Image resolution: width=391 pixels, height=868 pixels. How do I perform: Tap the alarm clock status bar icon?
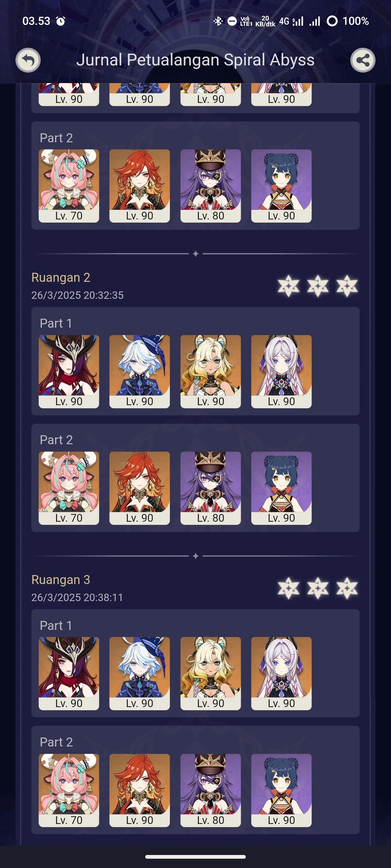coord(61,21)
